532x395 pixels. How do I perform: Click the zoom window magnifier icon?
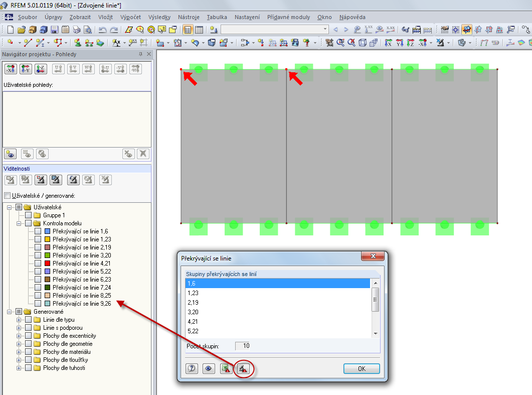(x=340, y=43)
